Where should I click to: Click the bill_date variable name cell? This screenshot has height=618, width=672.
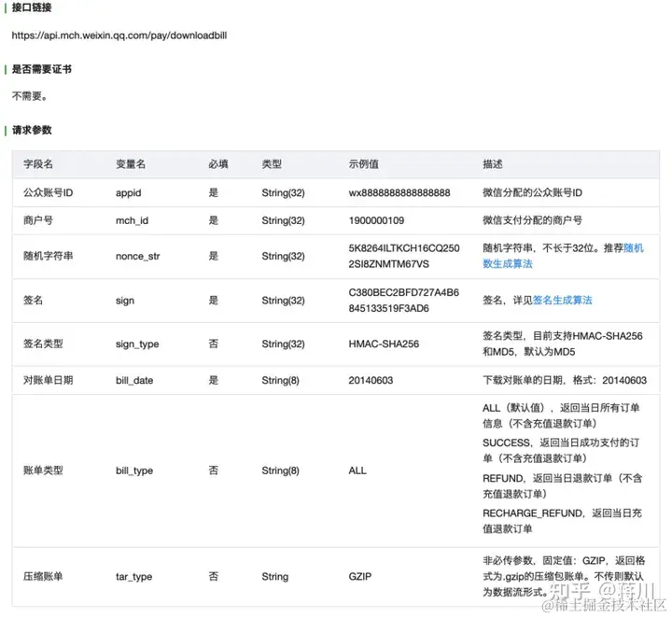(134, 381)
